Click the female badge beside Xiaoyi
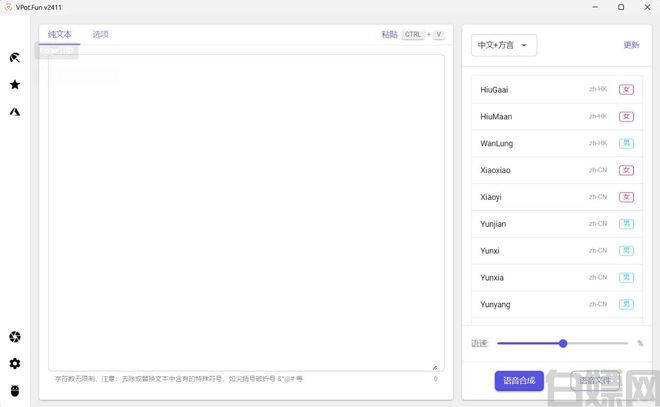The height and width of the screenshot is (407, 660). 626,197
